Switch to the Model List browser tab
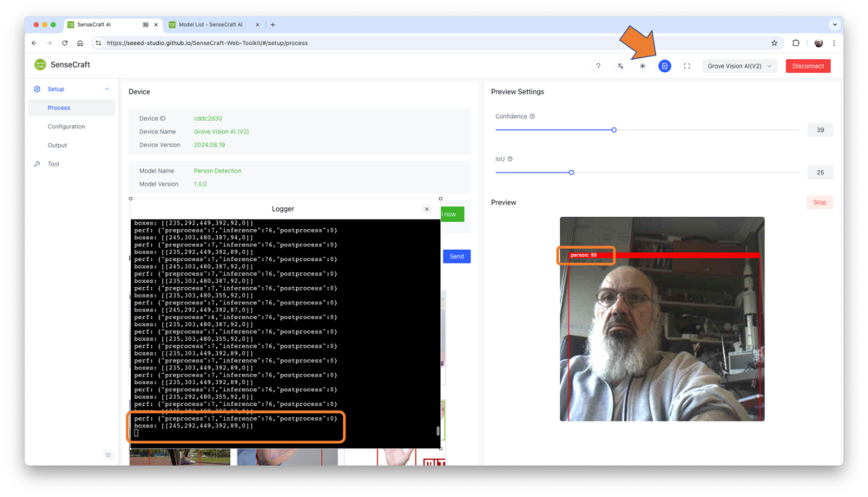This screenshot has width=868, height=497. pyautogui.click(x=210, y=24)
